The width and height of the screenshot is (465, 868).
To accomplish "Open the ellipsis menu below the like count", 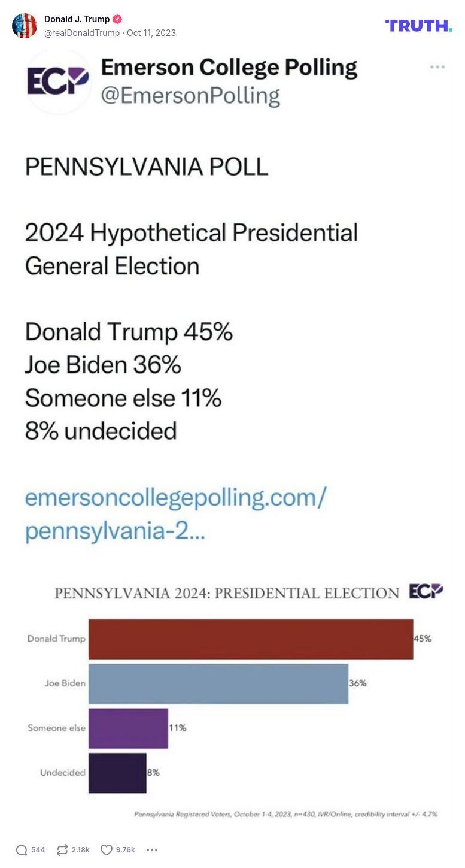I will coord(151,849).
